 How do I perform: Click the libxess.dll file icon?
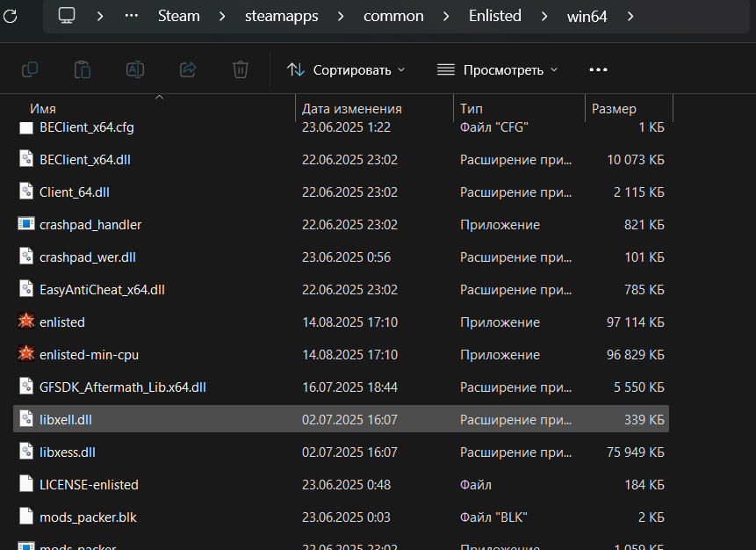(26, 451)
